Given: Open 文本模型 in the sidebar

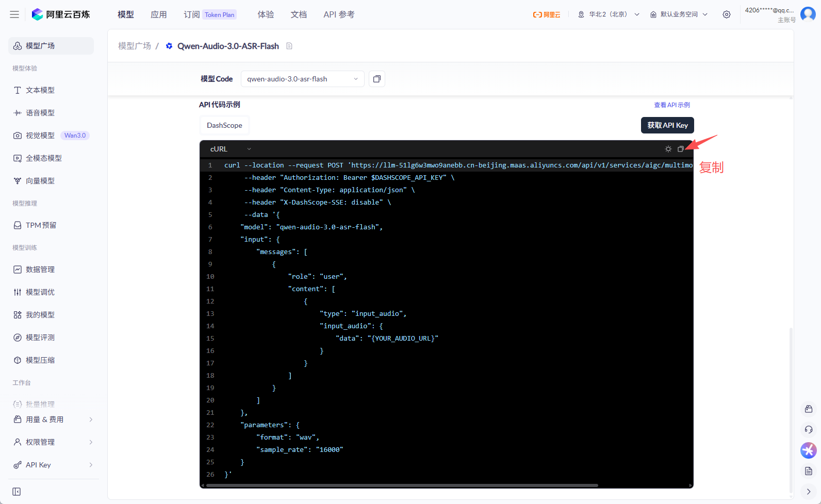Looking at the screenshot, I should coord(51,90).
